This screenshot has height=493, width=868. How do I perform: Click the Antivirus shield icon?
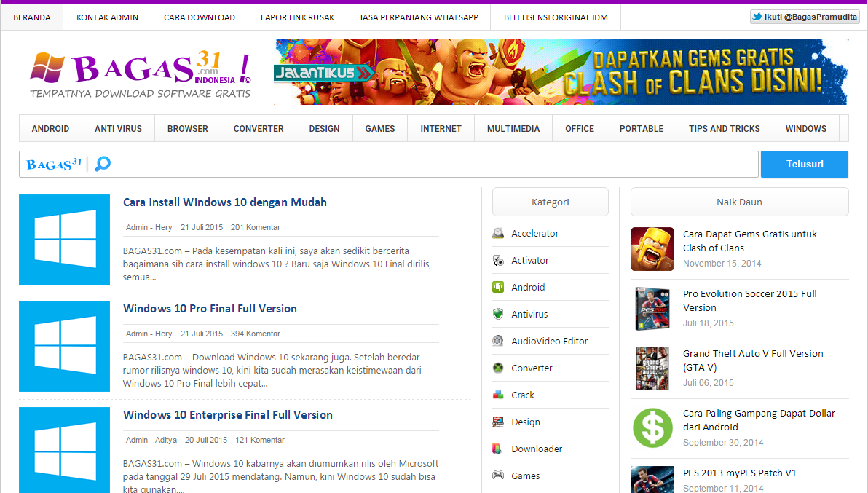[498, 314]
